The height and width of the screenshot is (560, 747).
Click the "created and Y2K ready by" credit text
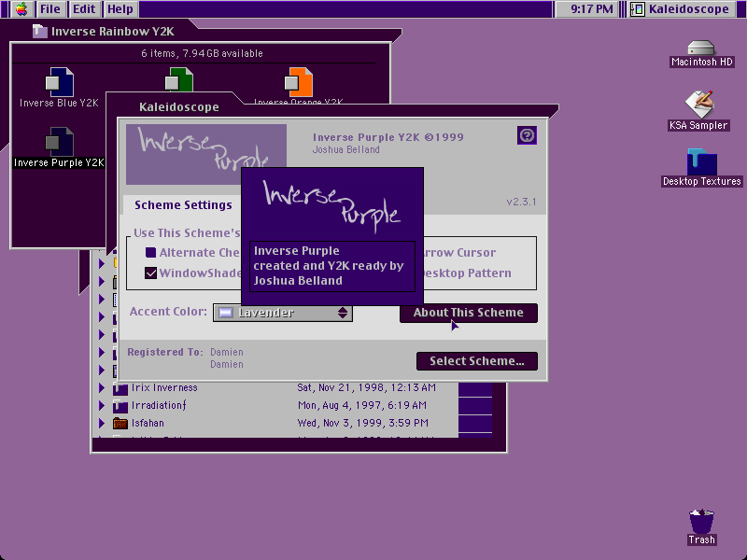pyautogui.click(x=329, y=266)
